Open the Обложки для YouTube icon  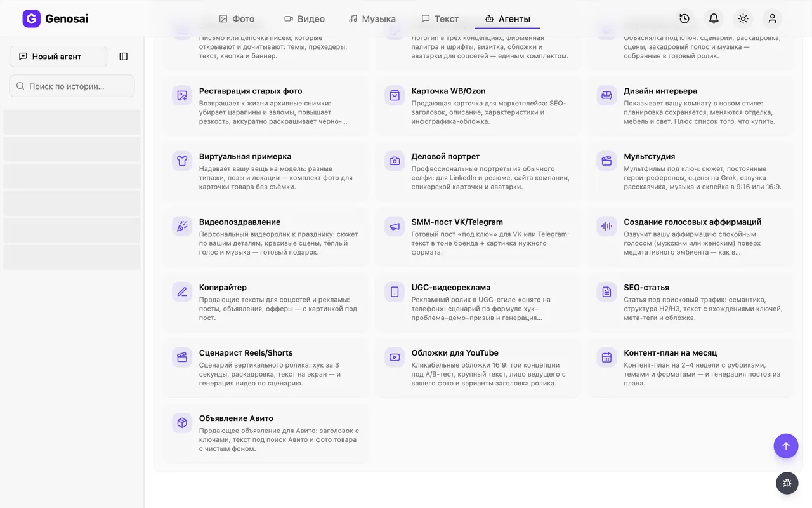[395, 357]
